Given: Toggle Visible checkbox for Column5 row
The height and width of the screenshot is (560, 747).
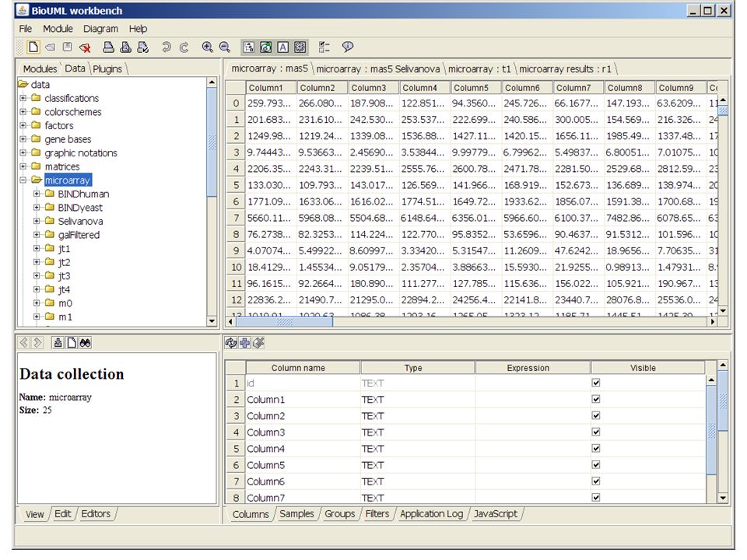Looking at the screenshot, I should [596, 464].
